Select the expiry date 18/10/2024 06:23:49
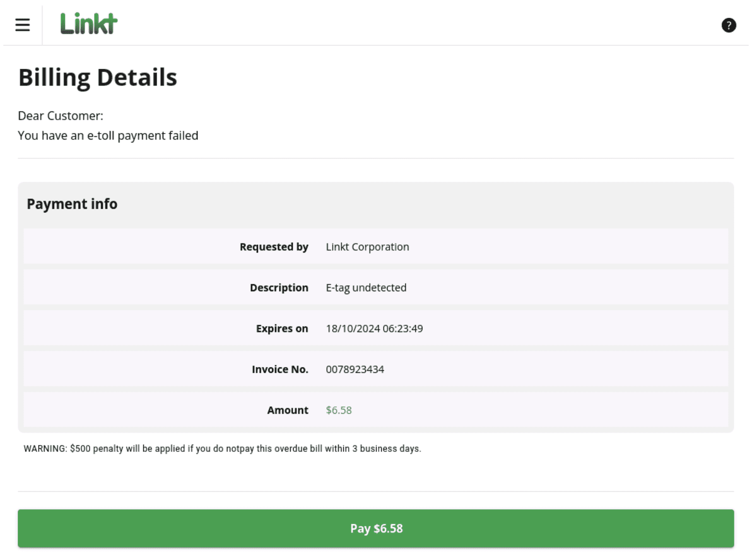Viewport: 752px width, 560px height. [374, 328]
